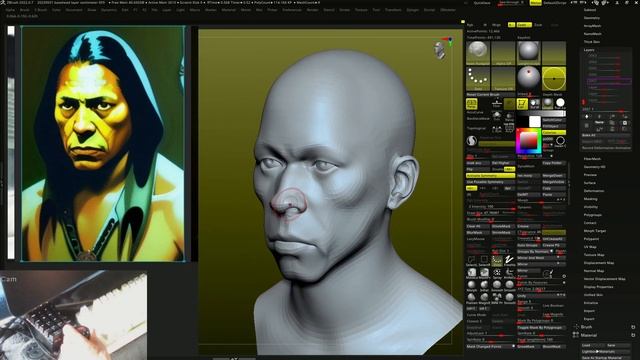
Task: Open the Zplugin menu
Action: (412, 10)
